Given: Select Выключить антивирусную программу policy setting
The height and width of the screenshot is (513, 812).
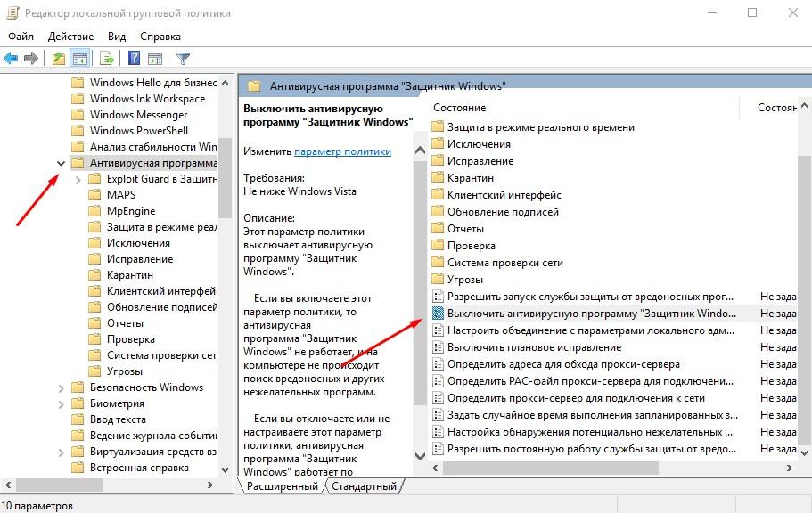Looking at the screenshot, I should [x=591, y=313].
